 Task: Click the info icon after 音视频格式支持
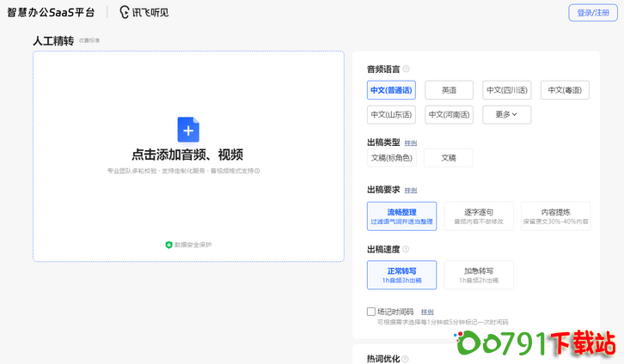coord(257,171)
